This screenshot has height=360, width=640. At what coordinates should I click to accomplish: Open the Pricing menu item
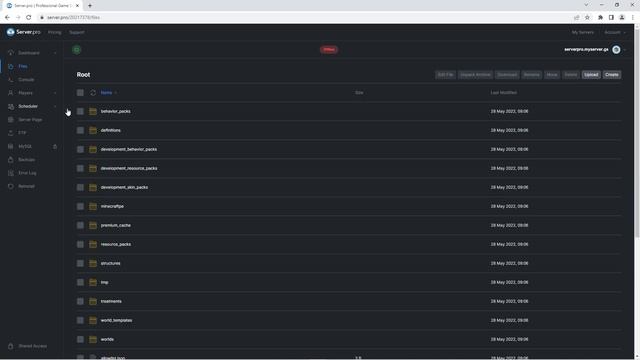click(x=54, y=32)
